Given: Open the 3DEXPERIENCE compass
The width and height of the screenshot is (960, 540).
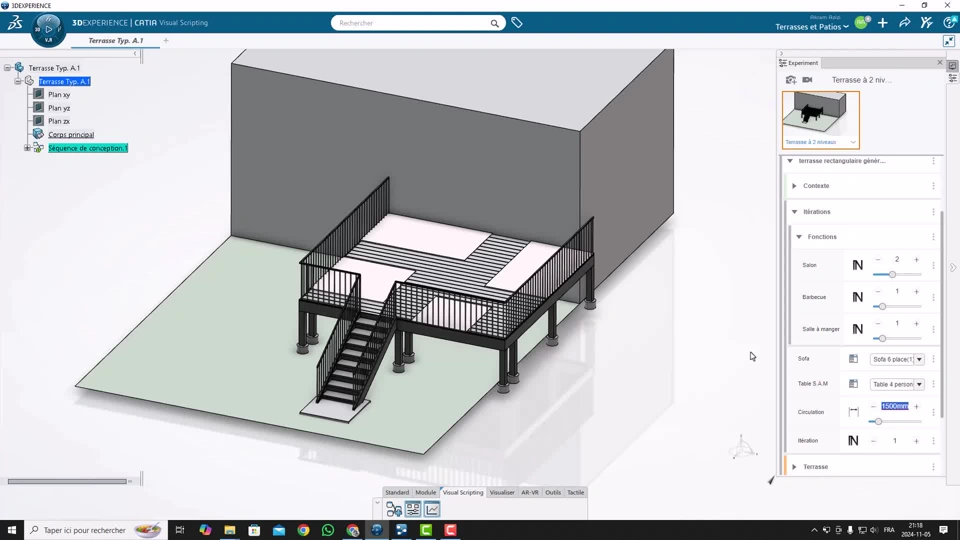Looking at the screenshot, I should tap(48, 29).
